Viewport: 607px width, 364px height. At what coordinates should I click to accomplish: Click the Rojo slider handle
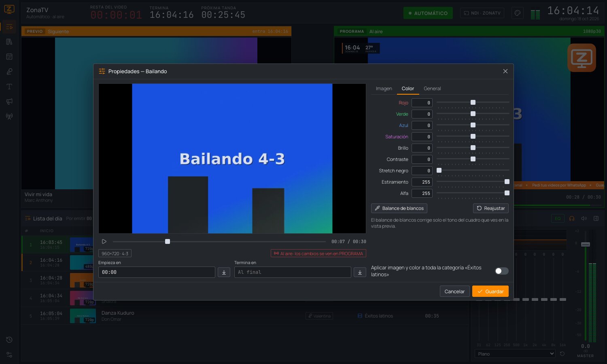[x=473, y=102]
